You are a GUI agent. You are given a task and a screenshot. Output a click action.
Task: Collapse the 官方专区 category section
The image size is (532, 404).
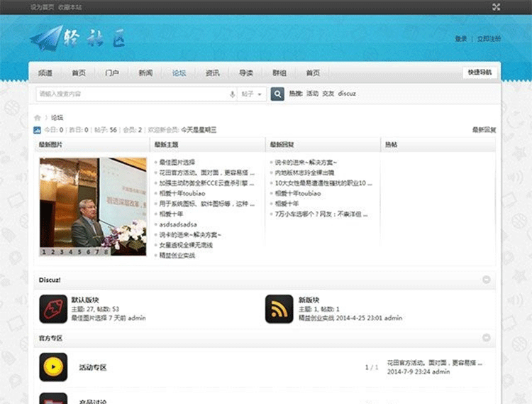click(486, 337)
